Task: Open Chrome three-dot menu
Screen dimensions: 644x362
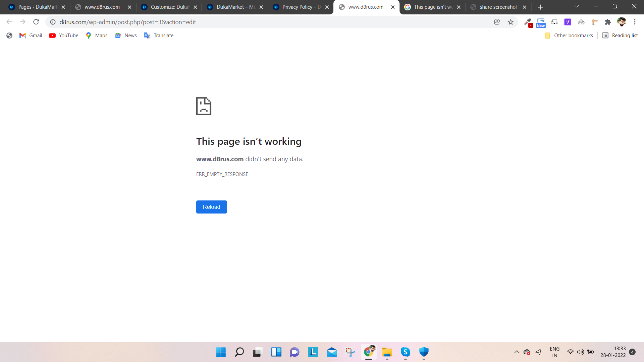Action: pyautogui.click(x=635, y=22)
